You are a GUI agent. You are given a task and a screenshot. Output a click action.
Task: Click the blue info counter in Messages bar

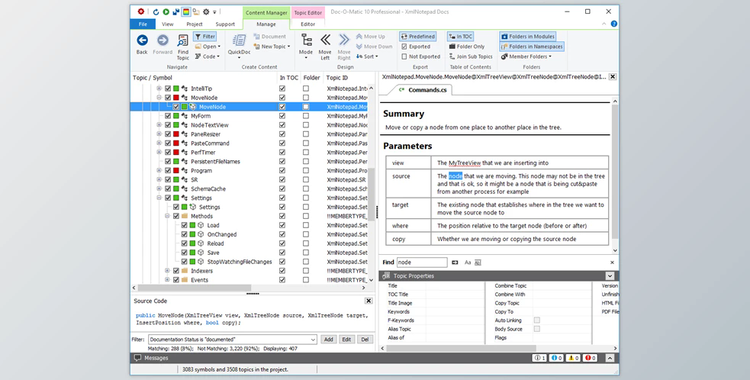556,358
